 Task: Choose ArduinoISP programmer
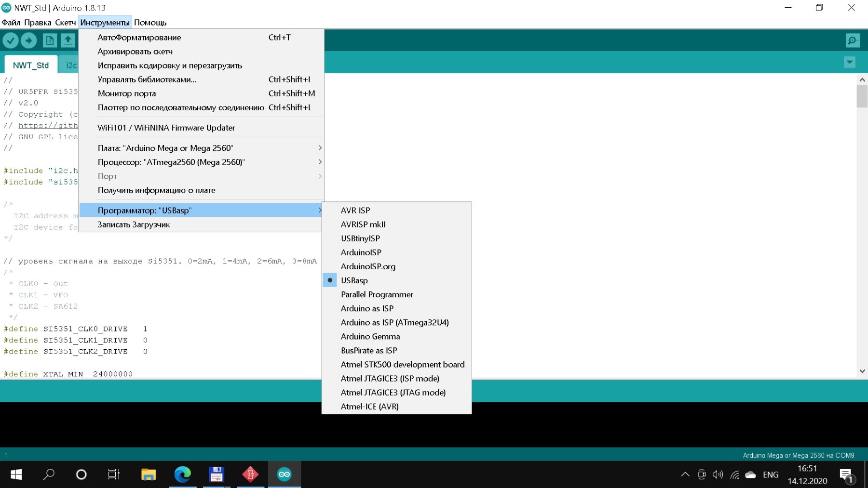click(396, 252)
